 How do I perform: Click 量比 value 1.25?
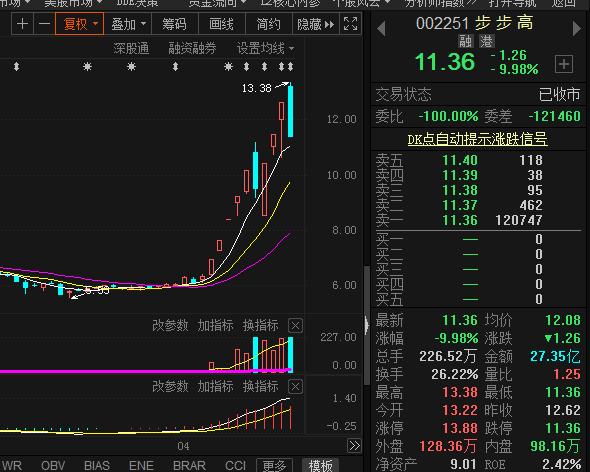point(567,374)
